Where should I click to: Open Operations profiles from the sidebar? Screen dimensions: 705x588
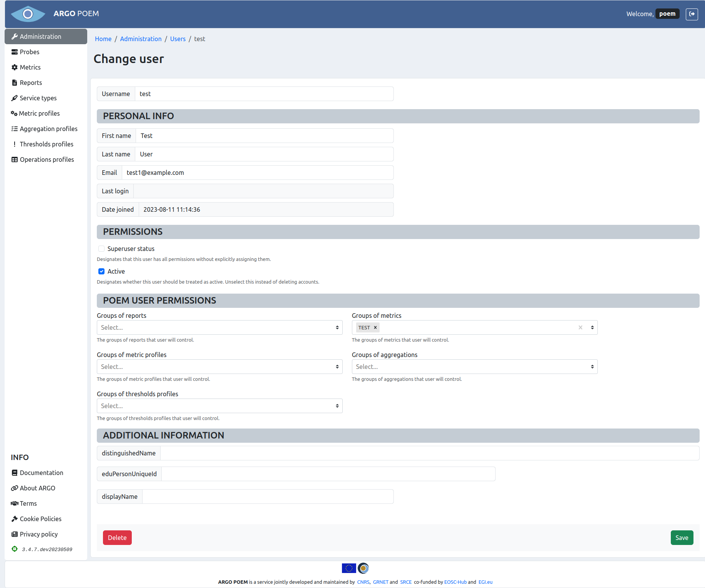point(46,159)
